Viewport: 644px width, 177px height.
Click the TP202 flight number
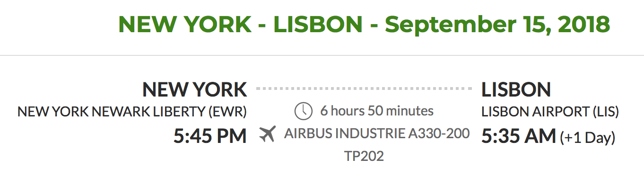364,156
